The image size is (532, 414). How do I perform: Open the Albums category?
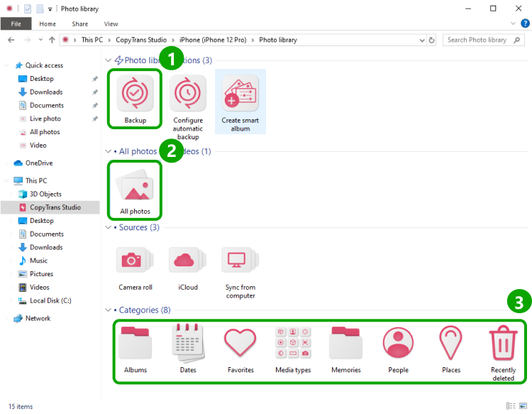tap(135, 343)
